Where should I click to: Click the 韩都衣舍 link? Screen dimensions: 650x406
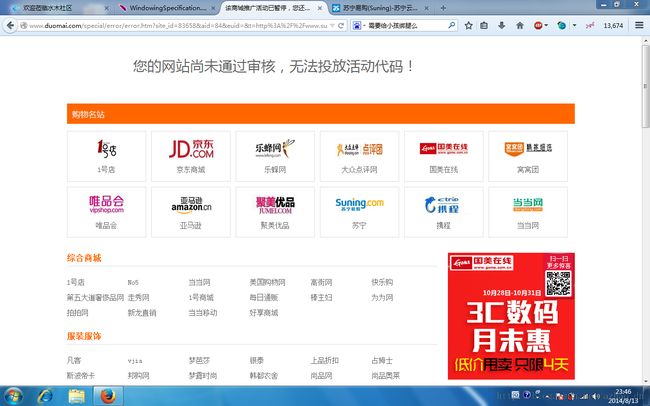264,376
